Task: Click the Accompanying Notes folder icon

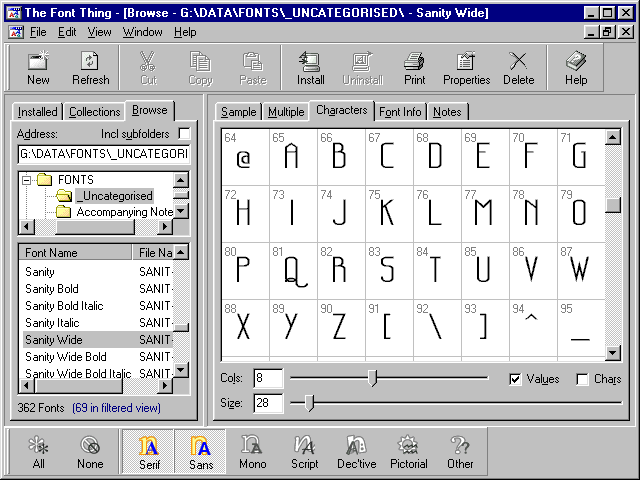Action: (63, 212)
